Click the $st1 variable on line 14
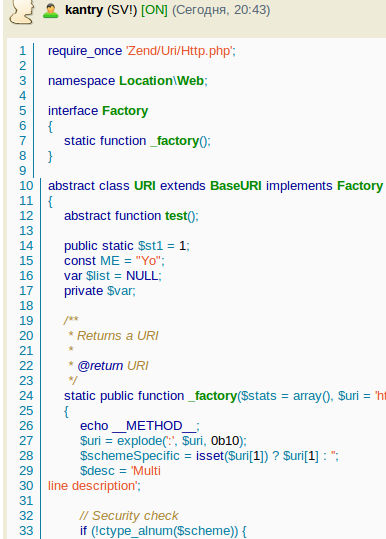Image resolution: width=386 pixels, height=539 pixels. click(x=151, y=246)
